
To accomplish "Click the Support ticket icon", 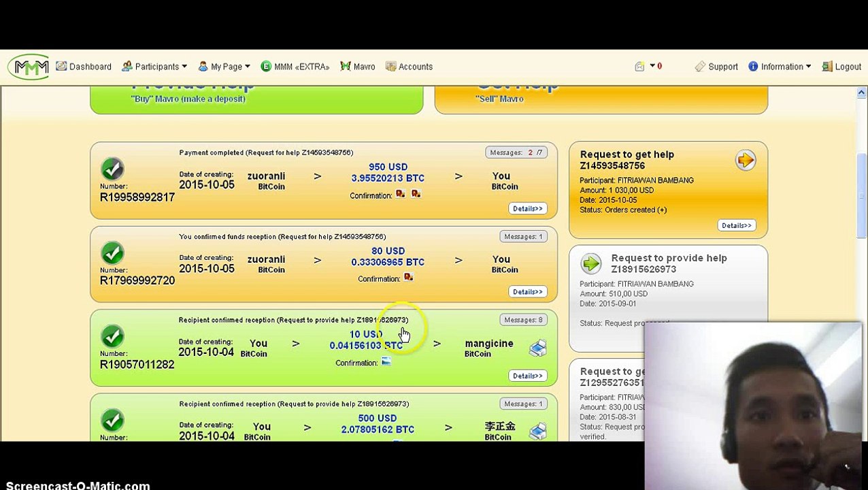I will click(x=700, y=66).
